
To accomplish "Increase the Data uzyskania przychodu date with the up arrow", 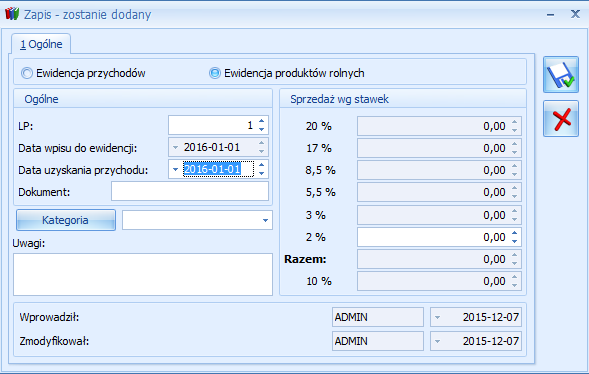I will point(261,165).
